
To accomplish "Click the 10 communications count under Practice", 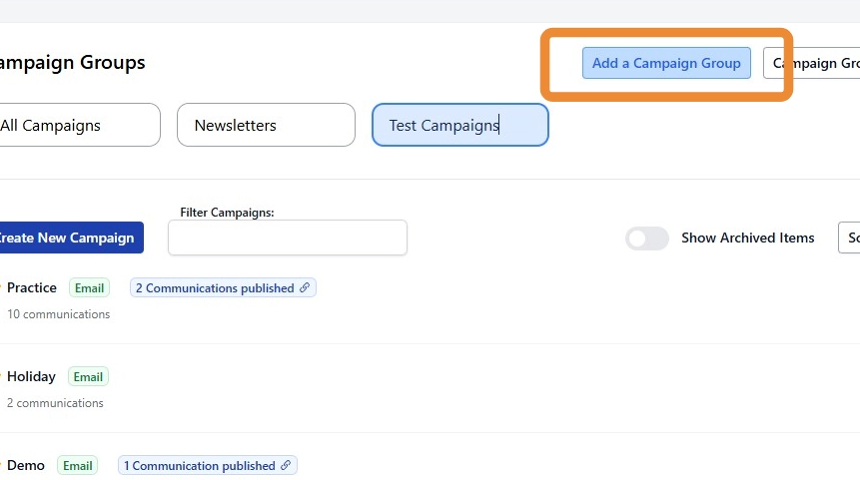I will click(58, 314).
